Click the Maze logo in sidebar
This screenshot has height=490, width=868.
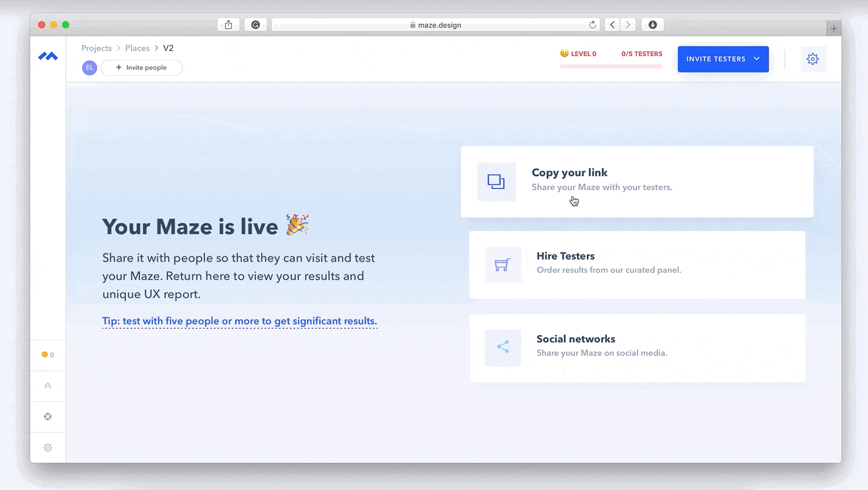(48, 56)
